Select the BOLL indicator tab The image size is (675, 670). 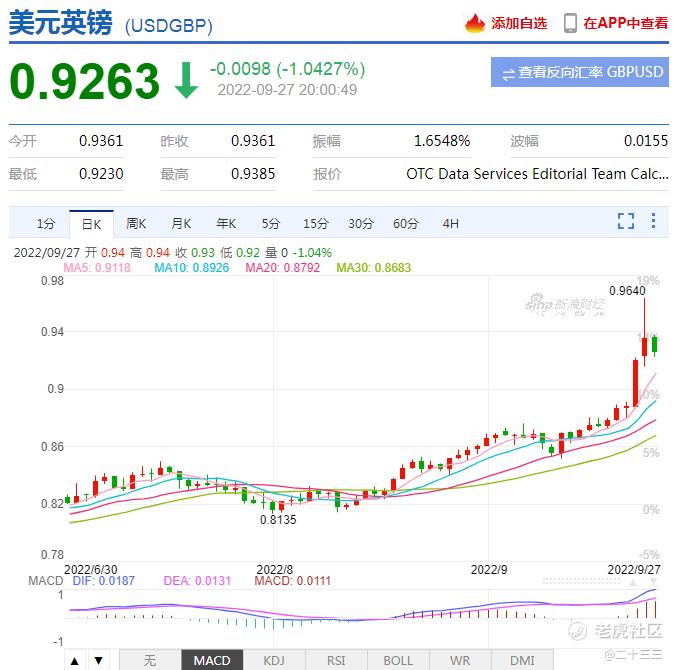click(x=398, y=661)
